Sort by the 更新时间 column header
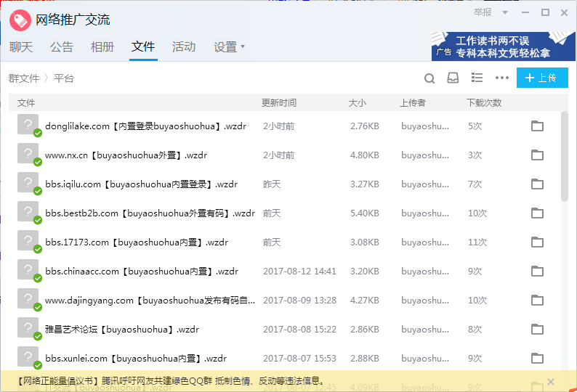This screenshot has width=577, height=392. click(x=279, y=103)
